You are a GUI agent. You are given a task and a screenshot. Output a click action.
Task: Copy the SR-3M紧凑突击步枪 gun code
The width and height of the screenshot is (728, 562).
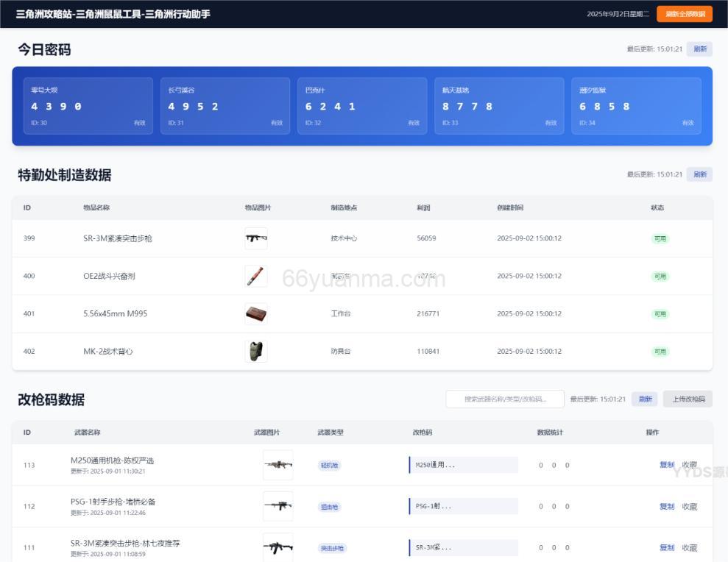click(x=666, y=547)
